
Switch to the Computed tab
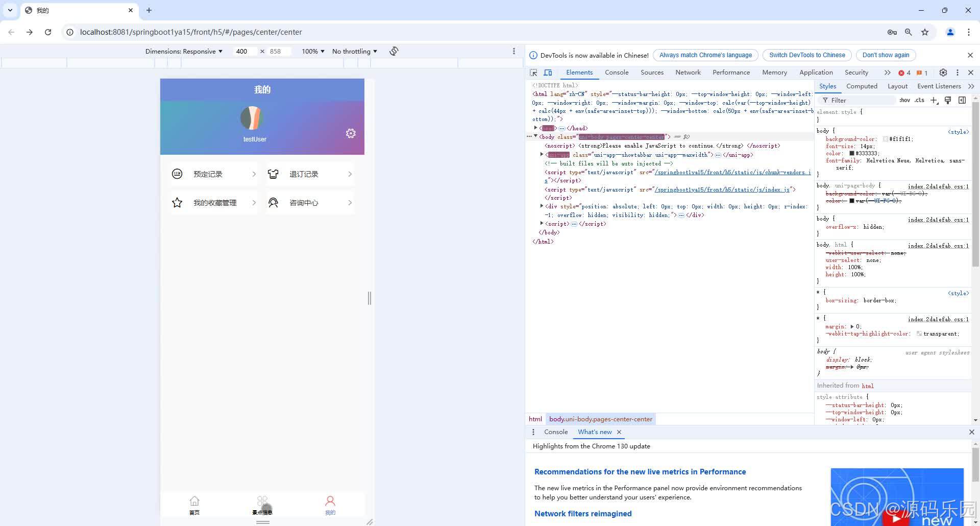point(862,86)
